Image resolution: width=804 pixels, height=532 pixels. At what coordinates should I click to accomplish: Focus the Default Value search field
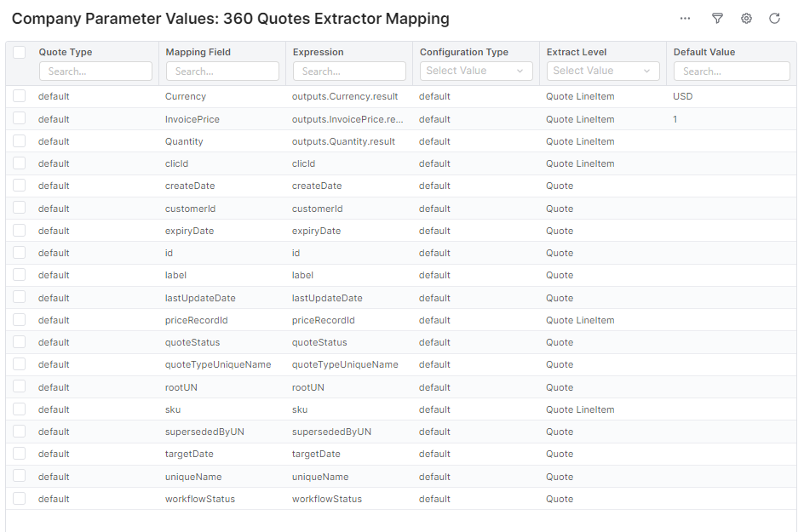pyautogui.click(x=731, y=72)
